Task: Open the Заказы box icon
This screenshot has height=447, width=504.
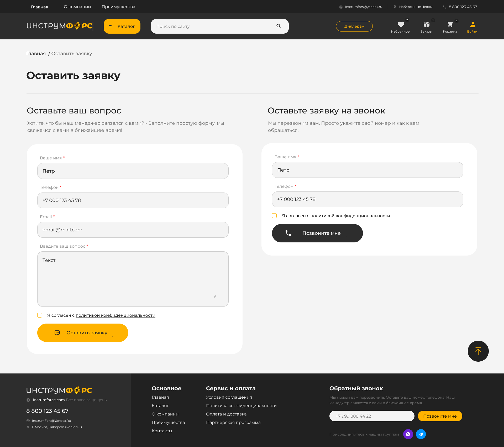Action: [x=426, y=25]
